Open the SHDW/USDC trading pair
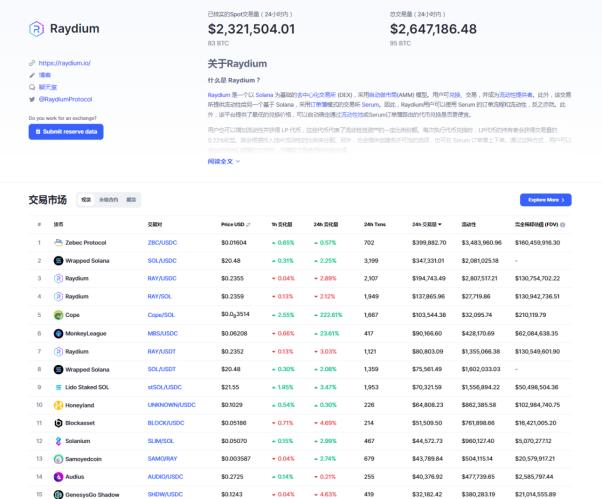Viewport: 602px width, 499px height. pos(165,494)
